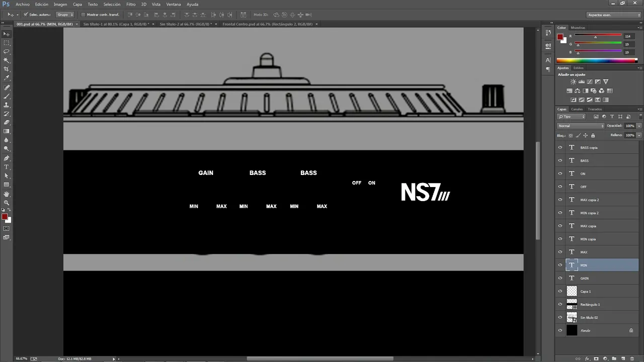Viewport: 644px width, 362px height.
Task: Add a Levels adjustment
Action: point(581,81)
